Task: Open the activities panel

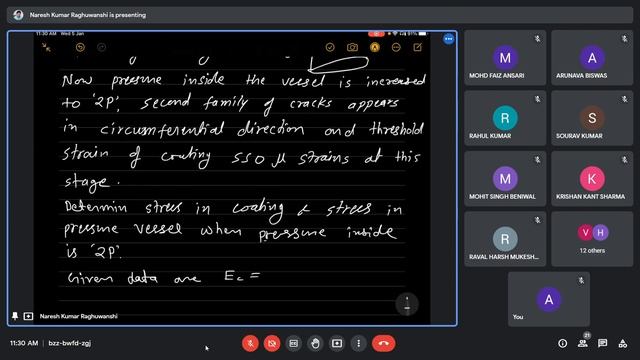Action: point(623,344)
